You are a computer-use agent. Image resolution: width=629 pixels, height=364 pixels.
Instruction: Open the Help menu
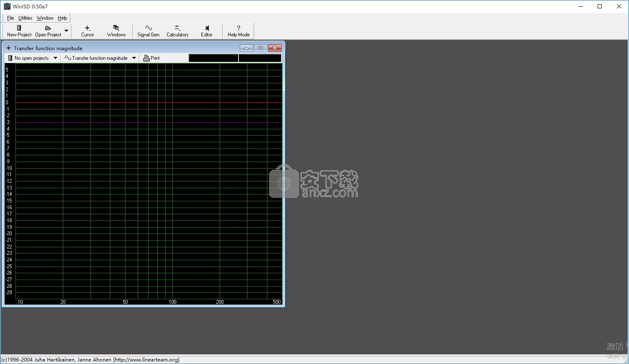(x=62, y=18)
